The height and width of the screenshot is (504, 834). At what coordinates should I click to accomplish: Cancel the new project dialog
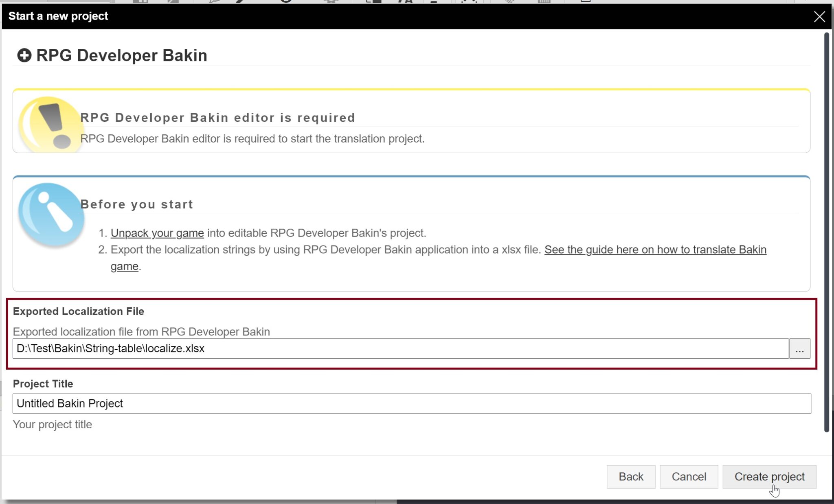coord(688,476)
